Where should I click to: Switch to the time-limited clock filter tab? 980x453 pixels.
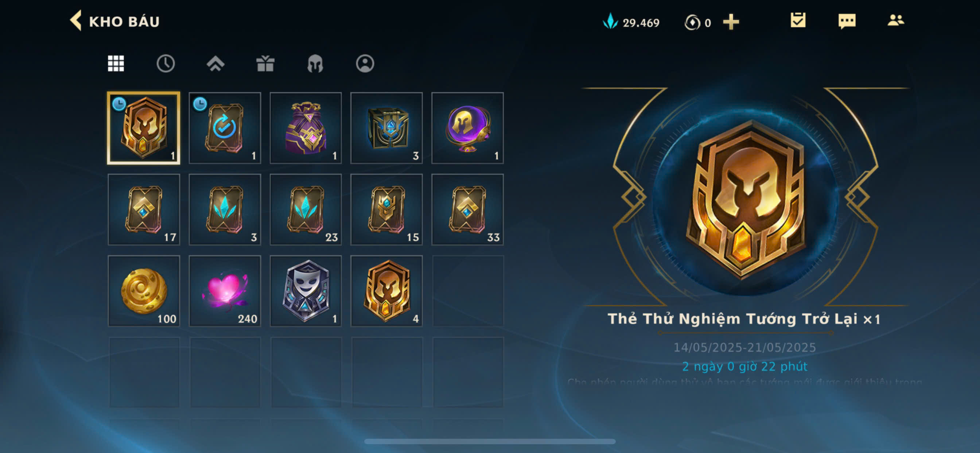coord(166,63)
